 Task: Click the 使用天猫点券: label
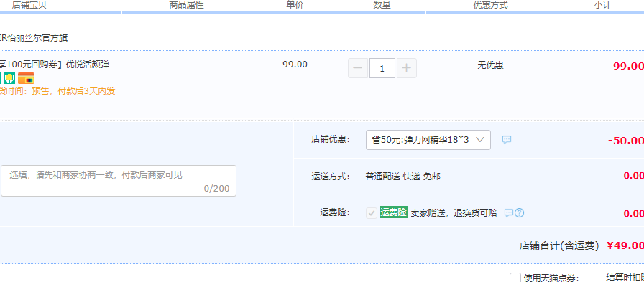pos(551,278)
